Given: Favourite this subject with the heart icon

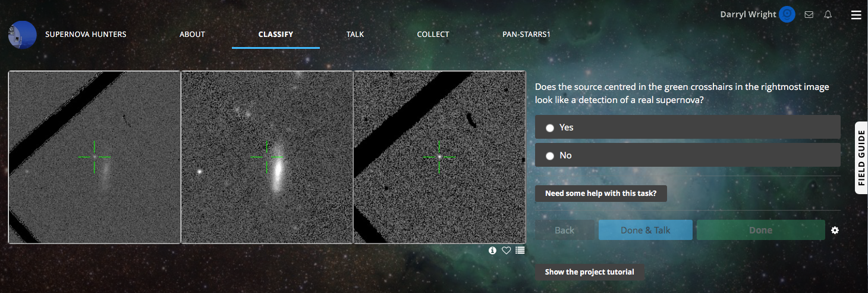Looking at the screenshot, I should tap(506, 250).
